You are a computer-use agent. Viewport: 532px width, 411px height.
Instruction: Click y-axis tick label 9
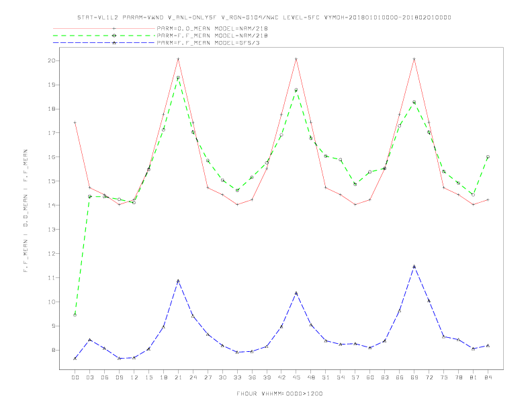coord(54,326)
